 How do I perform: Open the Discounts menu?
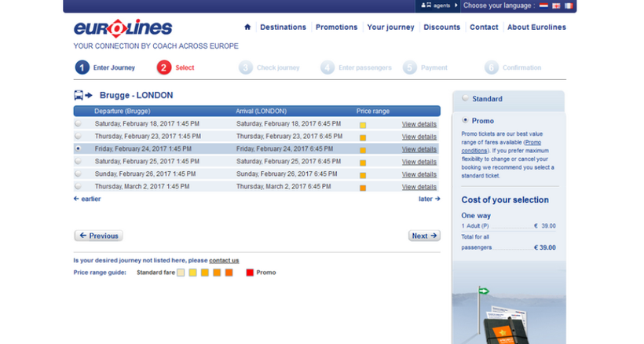coord(442,27)
